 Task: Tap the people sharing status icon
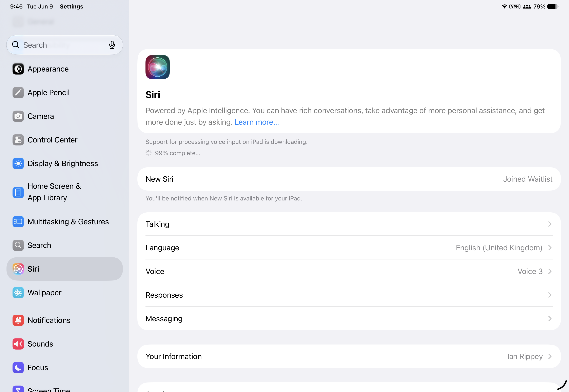tap(527, 6)
